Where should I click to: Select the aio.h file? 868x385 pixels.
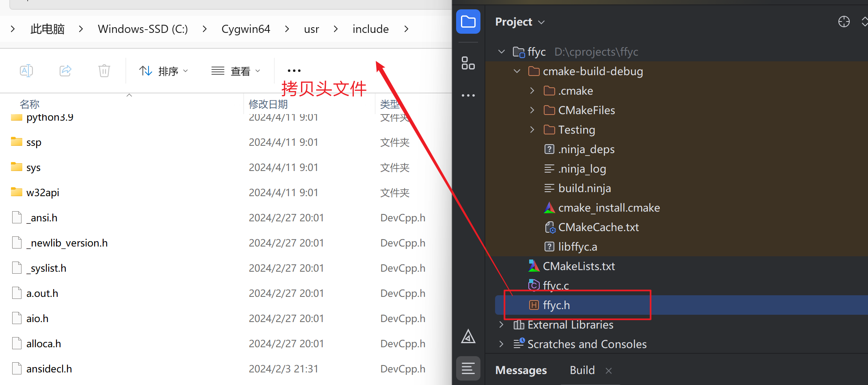point(226,318)
